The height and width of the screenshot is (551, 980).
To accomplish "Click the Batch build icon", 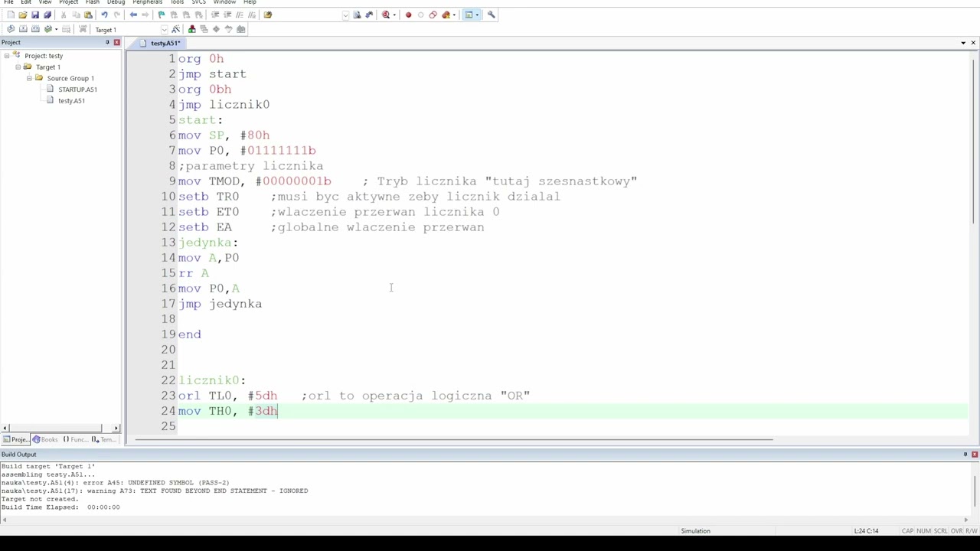I will (x=47, y=29).
